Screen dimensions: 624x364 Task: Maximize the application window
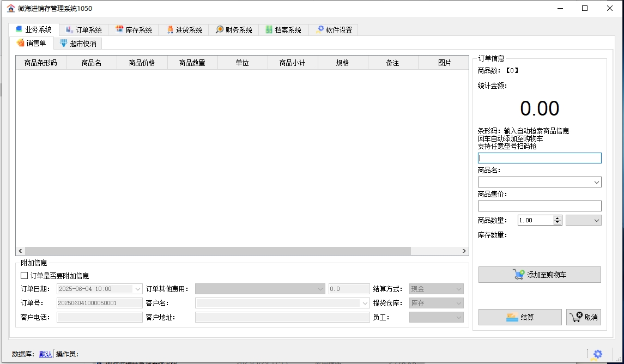click(585, 8)
